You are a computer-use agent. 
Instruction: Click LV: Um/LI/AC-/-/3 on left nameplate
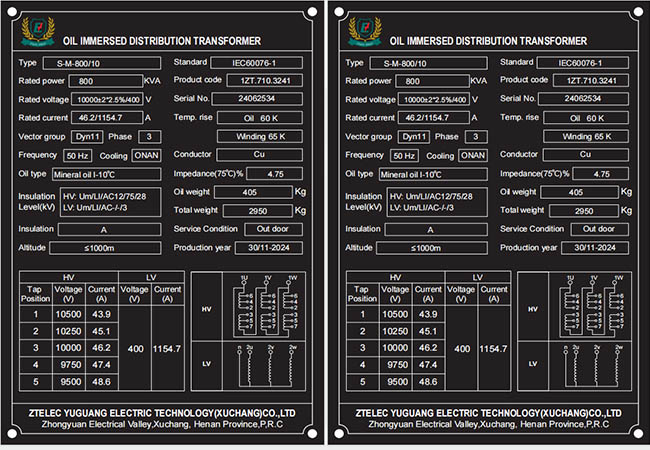pyautogui.click(x=95, y=208)
